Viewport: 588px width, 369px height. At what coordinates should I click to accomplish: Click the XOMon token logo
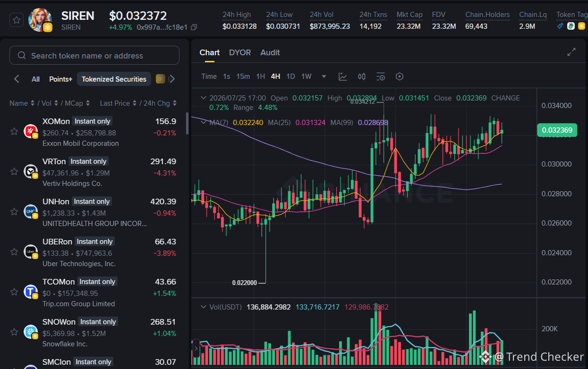[31, 131]
